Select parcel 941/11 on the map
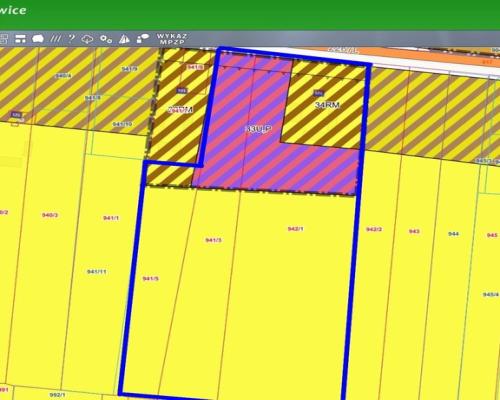Image resolution: width=500 pixels, height=400 pixels. pyautogui.click(x=97, y=272)
